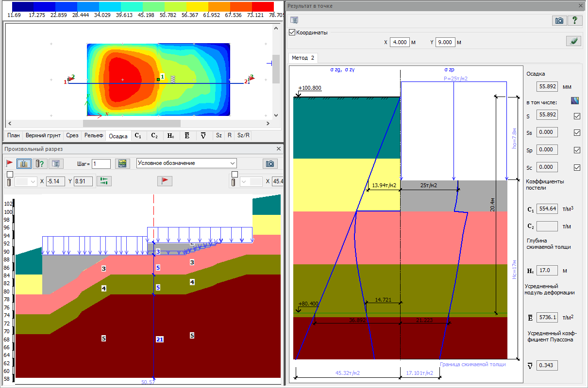
Task: Click the Шаг step input field
Action: pos(101,164)
